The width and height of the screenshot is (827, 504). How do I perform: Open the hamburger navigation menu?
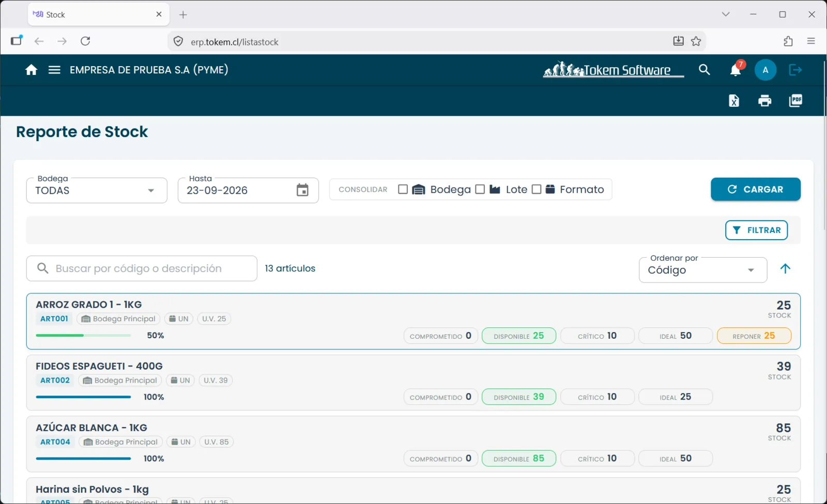(54, 70)
